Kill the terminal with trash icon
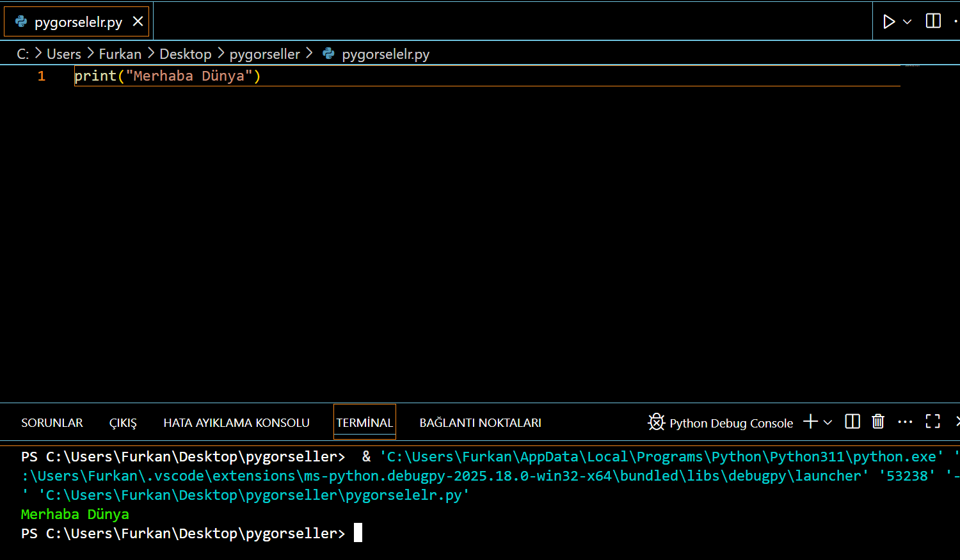The height and width of the screenshot is (560, 960). click(878, 422)
